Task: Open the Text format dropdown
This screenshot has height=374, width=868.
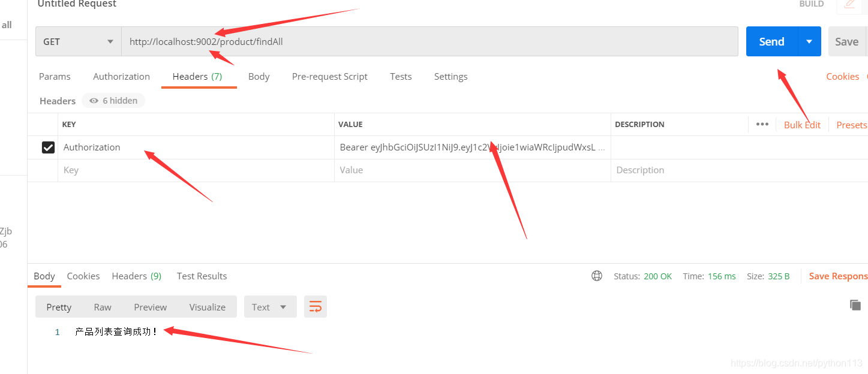Action: pos(270,307)
